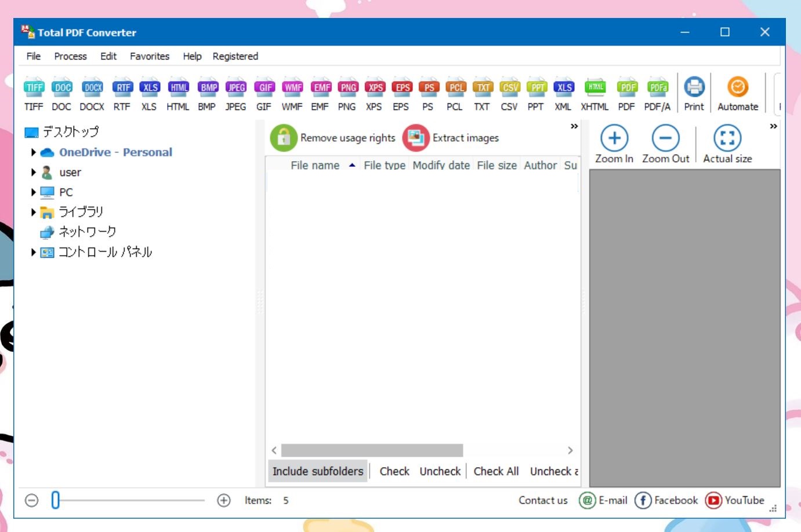Viewport: 801px width, 532px height.
Task: Show more file-list toolbar commands chevron
Action: click(x=574, y=126)
